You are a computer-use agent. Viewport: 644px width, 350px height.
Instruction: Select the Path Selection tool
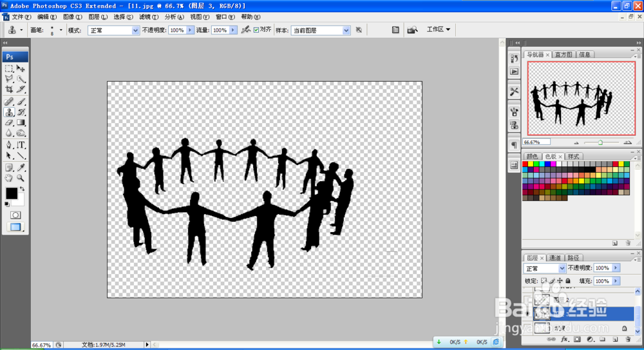pyautogui.click(x=9, y=155)
